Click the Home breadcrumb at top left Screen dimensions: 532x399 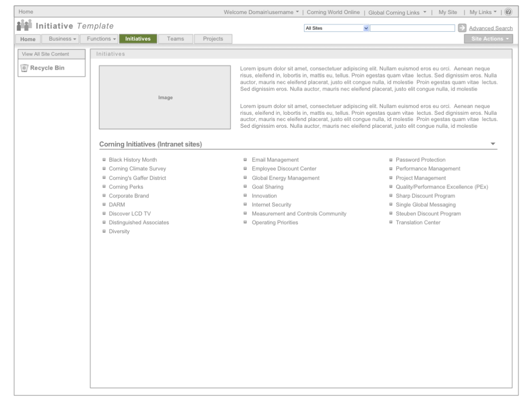[26, 11]
